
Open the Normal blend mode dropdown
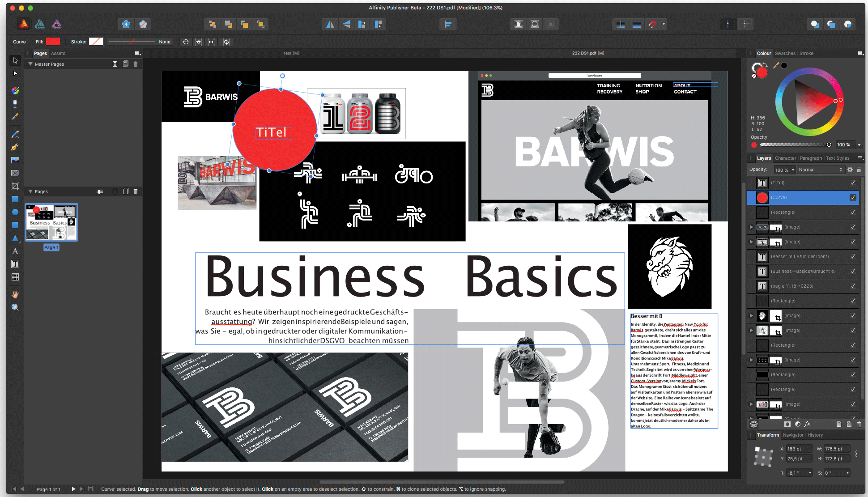coord(821,170)
